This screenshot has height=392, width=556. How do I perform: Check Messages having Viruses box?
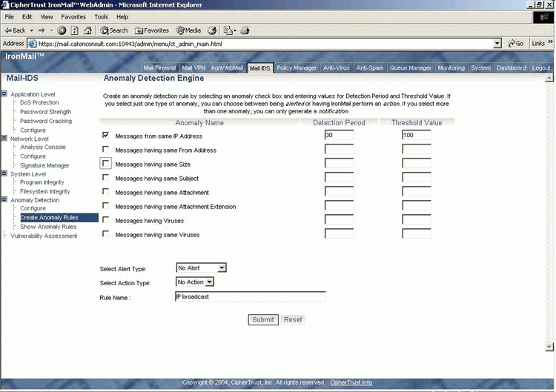point(105,220)
